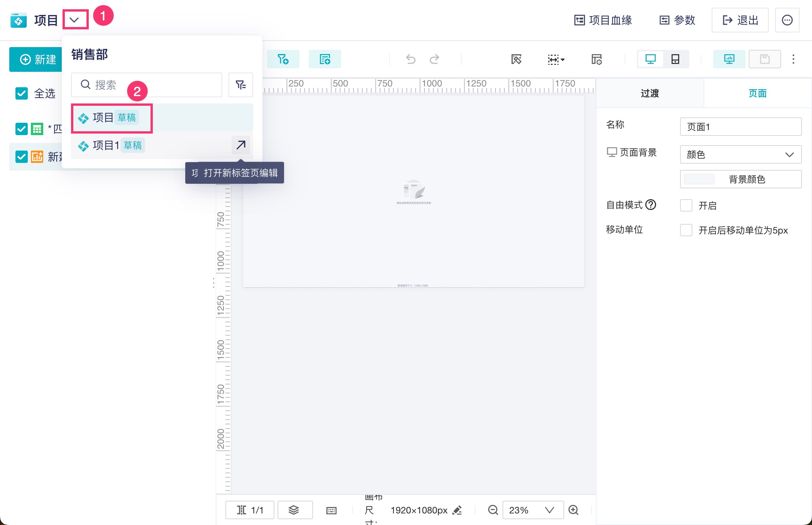Click the zoom out magnifier icon
This screenshot has height=525, width=812.
click(493, 510)
